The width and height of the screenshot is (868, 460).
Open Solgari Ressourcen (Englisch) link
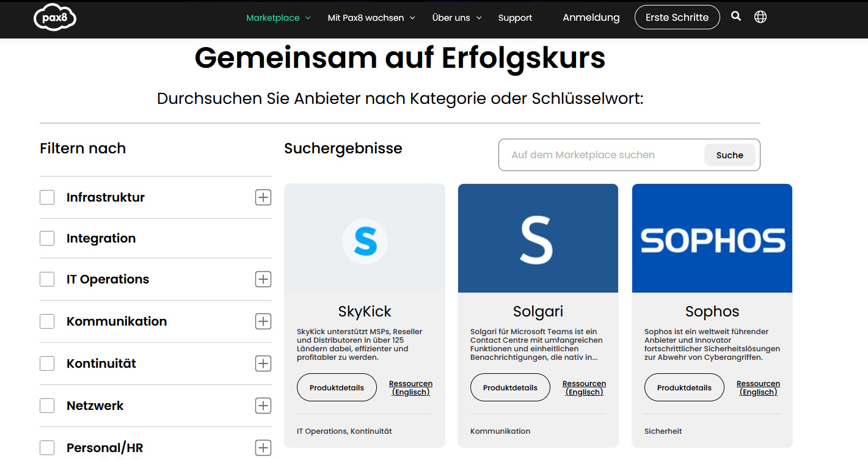click(x=584, y=388)
